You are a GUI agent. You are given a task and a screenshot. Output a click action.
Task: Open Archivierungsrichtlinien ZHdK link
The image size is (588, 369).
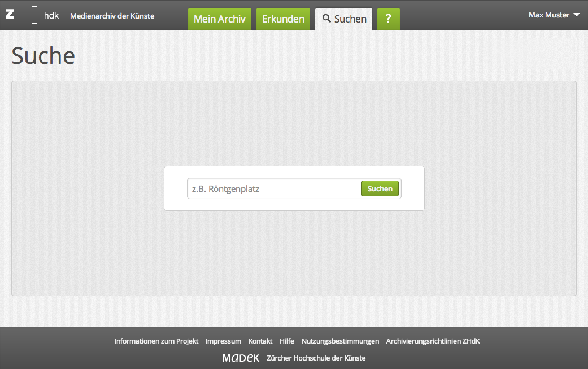click(433, 341)
